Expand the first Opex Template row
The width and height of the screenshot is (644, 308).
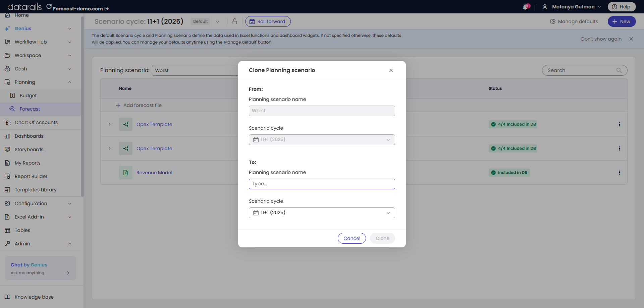109,124
